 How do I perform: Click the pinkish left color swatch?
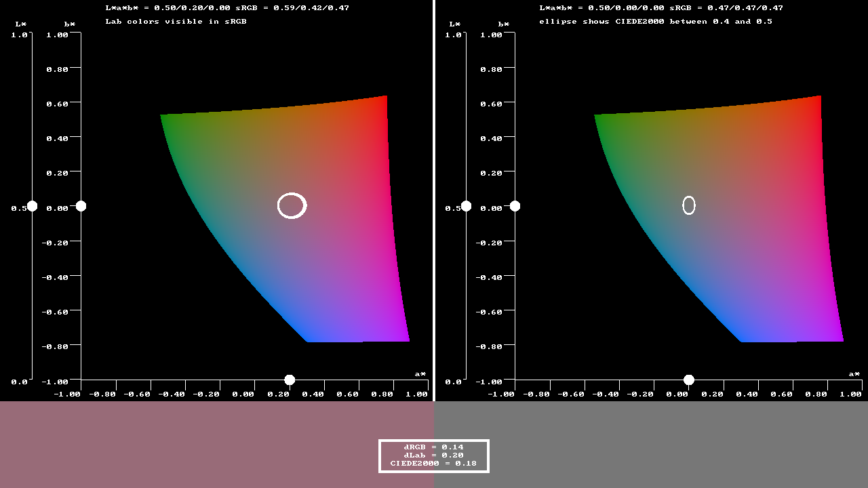pyautogui.click(x=217, y=445)
